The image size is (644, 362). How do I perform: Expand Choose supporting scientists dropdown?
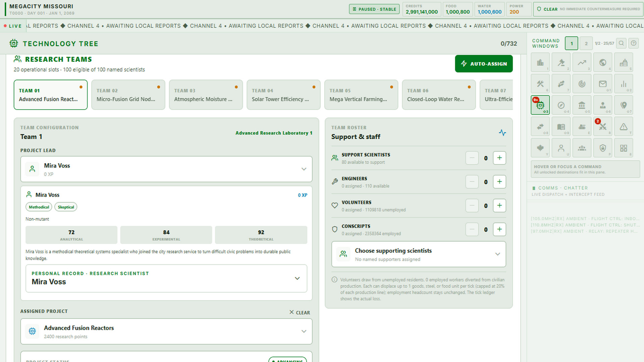click(x=419, y=254)
